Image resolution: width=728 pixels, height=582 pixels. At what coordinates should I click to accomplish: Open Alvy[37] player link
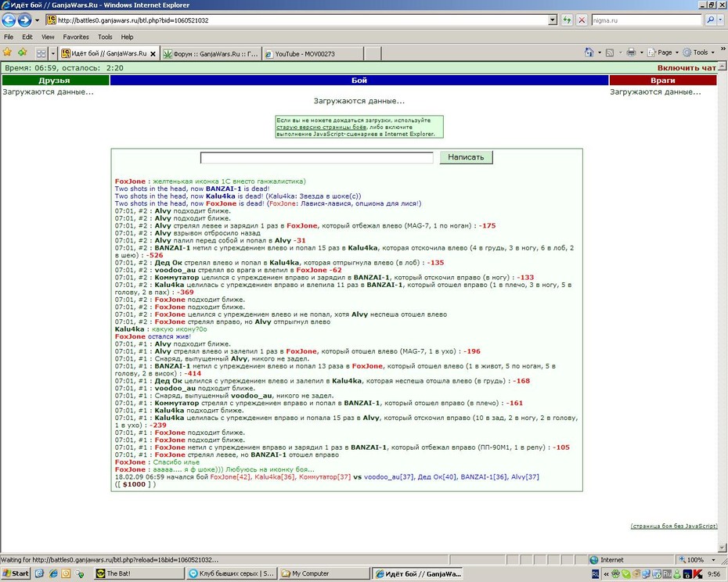pos(525,476)
